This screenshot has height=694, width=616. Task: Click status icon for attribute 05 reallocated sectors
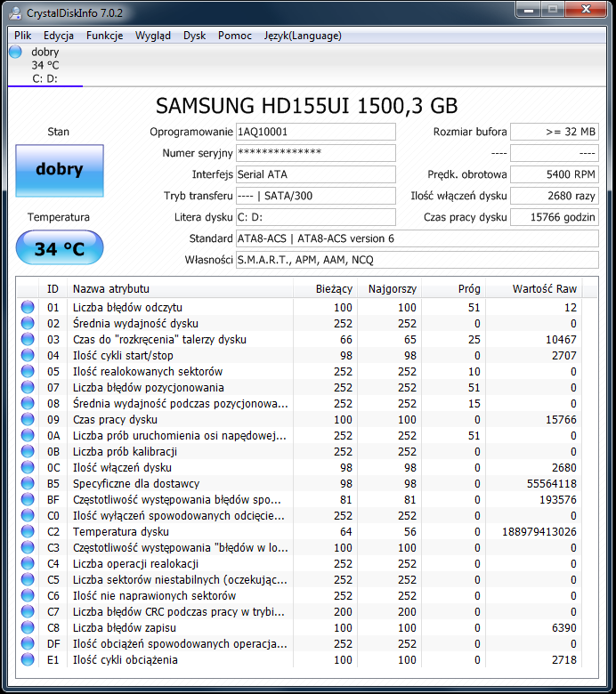click(x=28, y=372)
